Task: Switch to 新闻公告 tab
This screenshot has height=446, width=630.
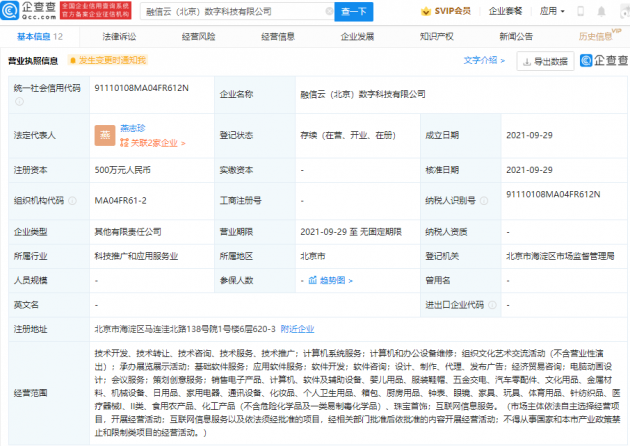Action: point(516,37)
